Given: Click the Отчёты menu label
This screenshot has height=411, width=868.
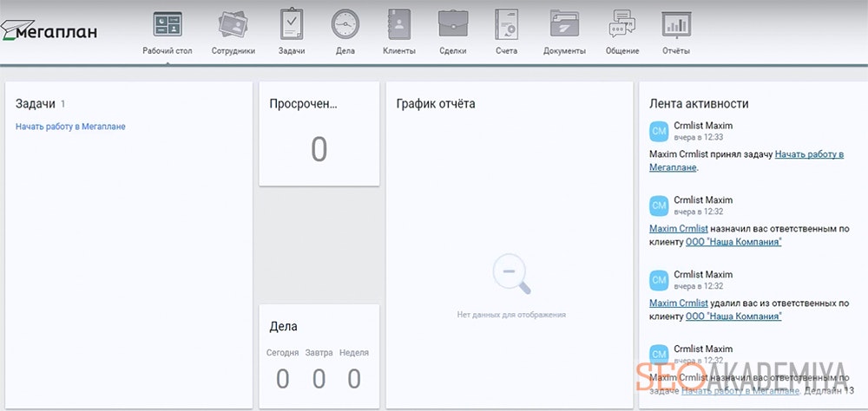Looking at the screenshot, I should click(x=676, y=51).
